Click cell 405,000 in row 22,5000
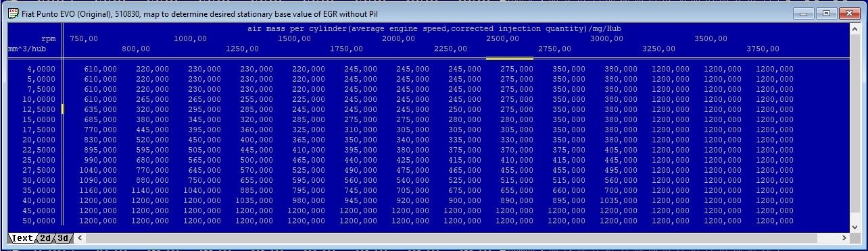Viewport: 868px width, 251px height. click(x=621, y=150)
